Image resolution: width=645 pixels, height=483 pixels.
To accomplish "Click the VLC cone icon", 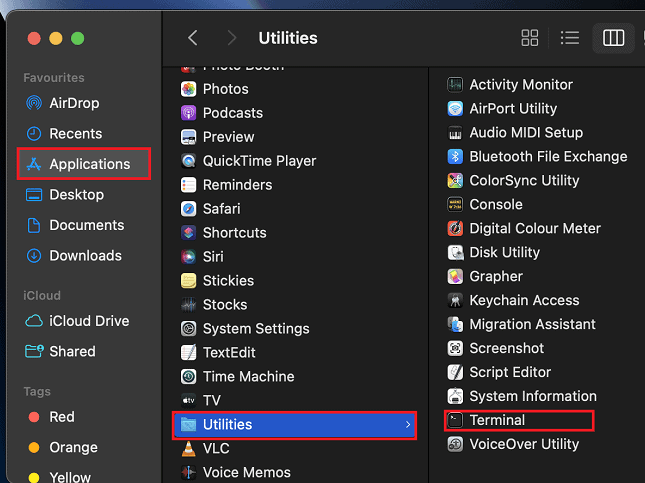I will coord(189,449).
